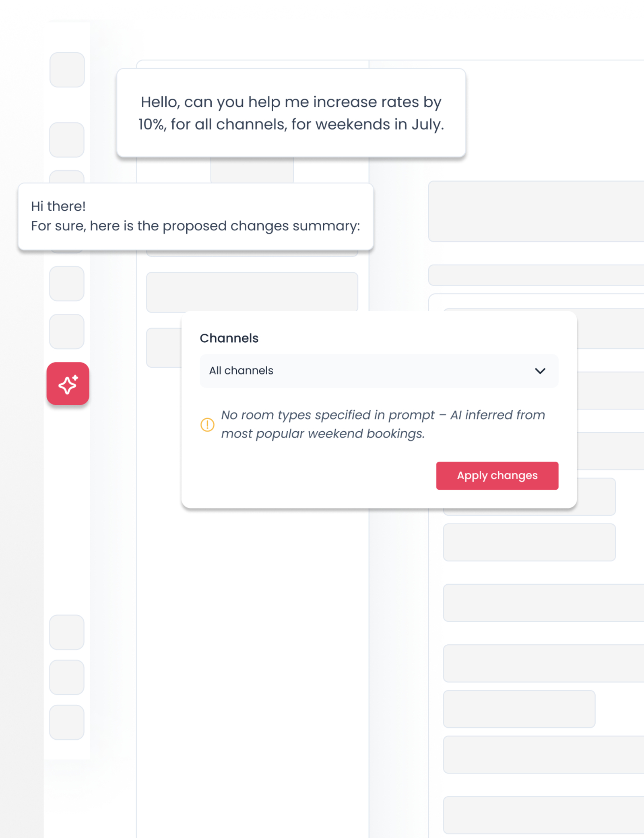Viewport: 644px width, 838px height.
Task: Click the yellow warning exclamation icon
Action: tap(207, 424)
